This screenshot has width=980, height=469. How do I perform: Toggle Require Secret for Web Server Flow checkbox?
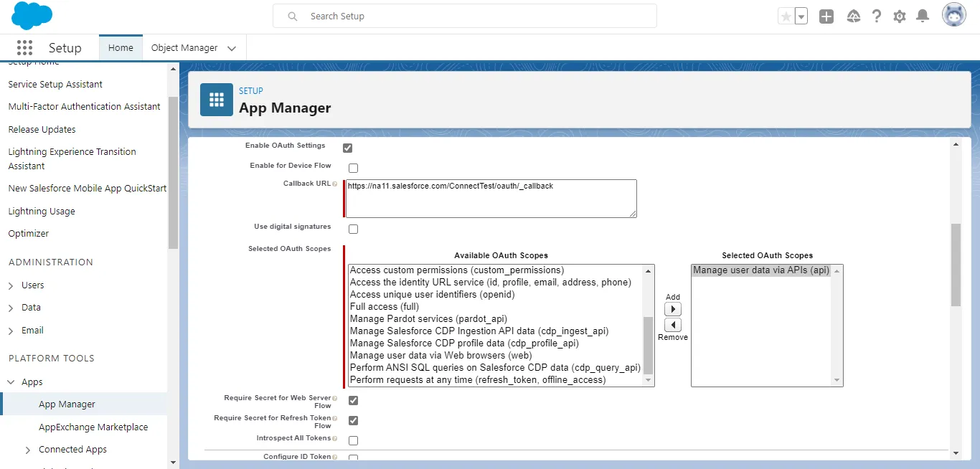coord(354,401)
